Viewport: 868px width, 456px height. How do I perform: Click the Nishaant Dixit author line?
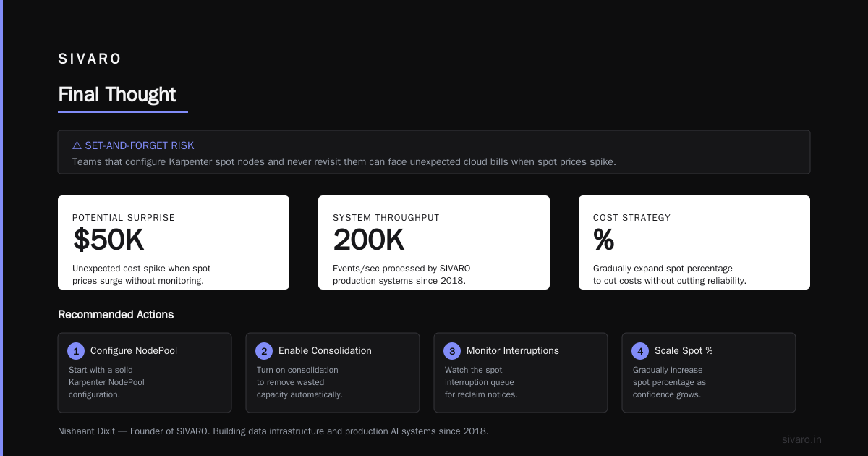click(273, 431)
